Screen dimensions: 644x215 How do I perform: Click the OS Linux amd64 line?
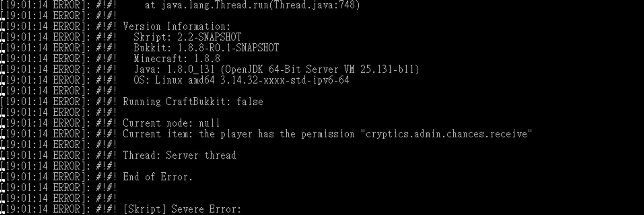point(241,80)
